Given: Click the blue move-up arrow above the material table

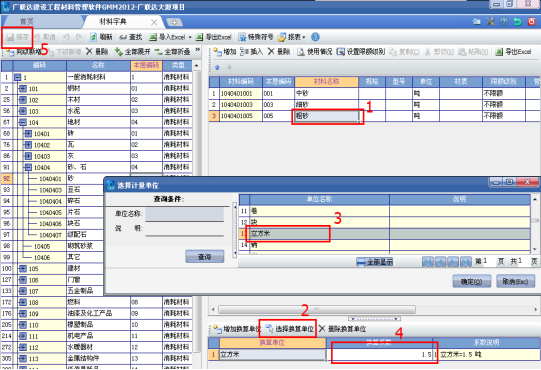Looking at the screenshot, I should click(x=217, y=67).
